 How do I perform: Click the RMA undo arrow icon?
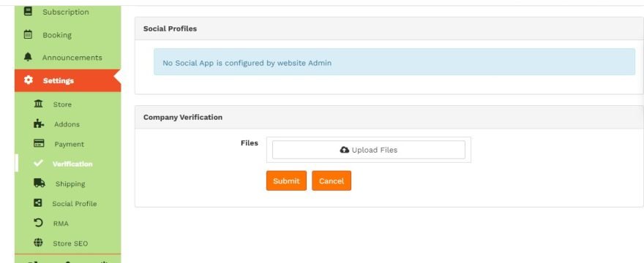pyautogui.click(x=38, y=223)
